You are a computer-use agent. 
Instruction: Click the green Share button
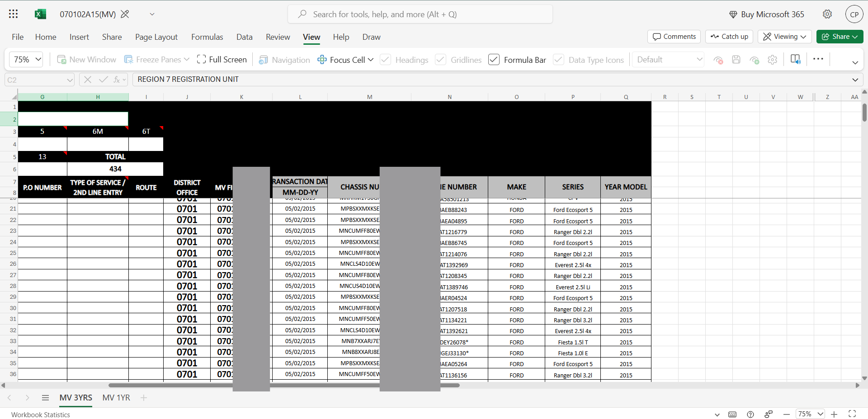click(840, 37)
